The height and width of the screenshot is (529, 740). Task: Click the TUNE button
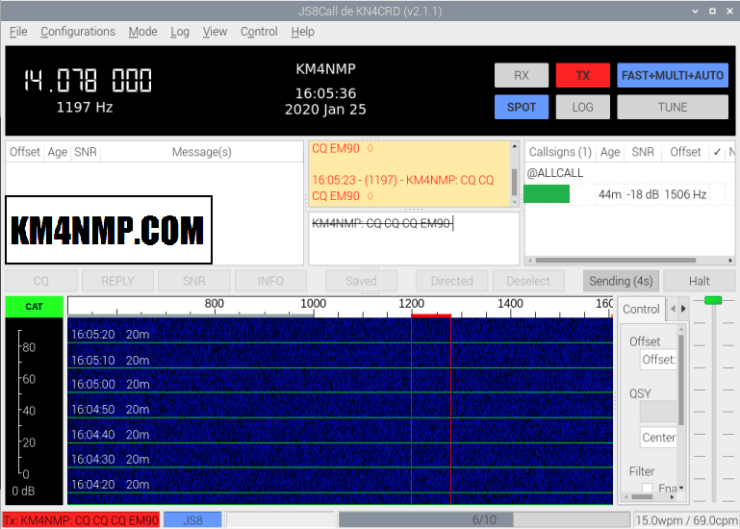[672, 107]
